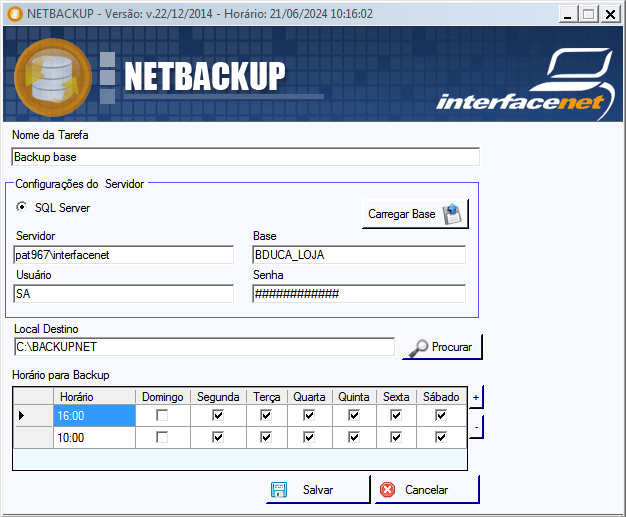626x517 pixels.
Task: Select the 16:00 time cell
Action: click(x=95, y=416)
